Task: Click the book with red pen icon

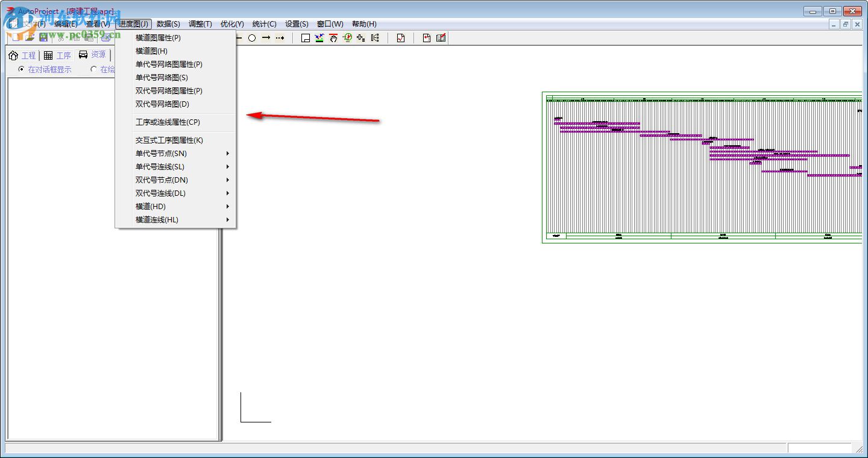Action: (441, 38)
